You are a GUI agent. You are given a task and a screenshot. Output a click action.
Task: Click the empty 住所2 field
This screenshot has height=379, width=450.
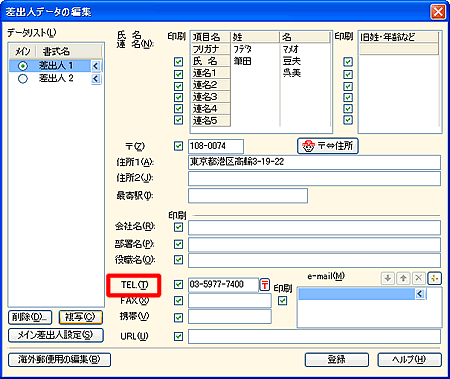314,179
